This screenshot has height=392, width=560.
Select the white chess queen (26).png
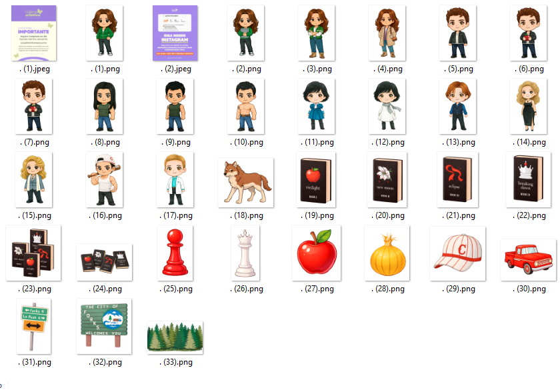(245, 253)
